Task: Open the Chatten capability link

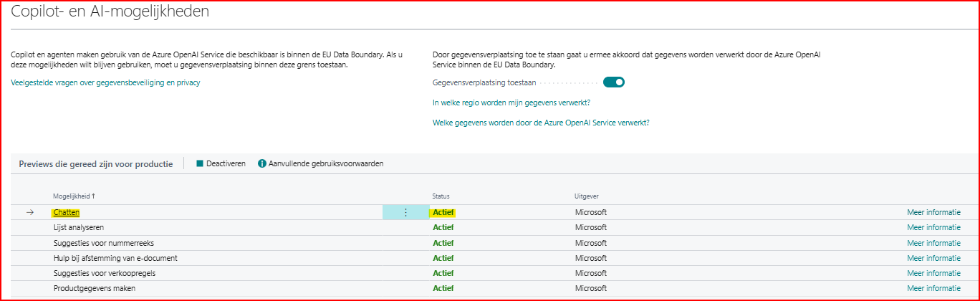Action: (66, 212)
